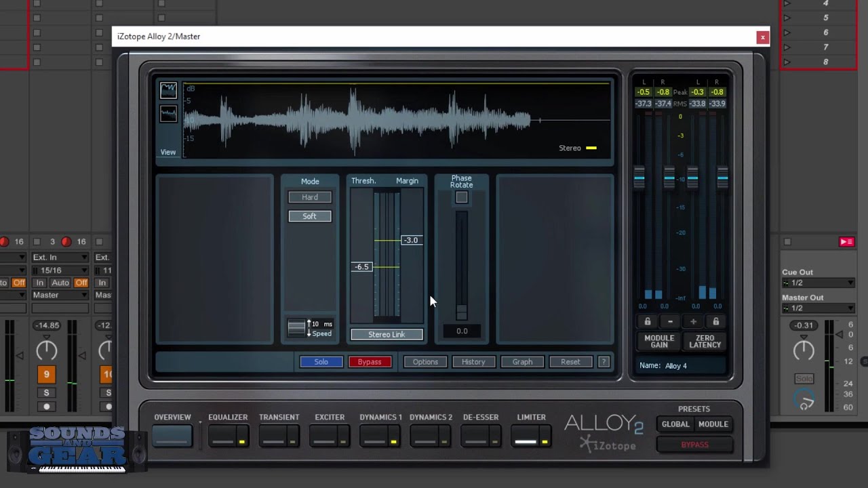Toggle Limiter module power LED
Image resolution: width=868 pixels, height=488 pixels.
[545, 442]
